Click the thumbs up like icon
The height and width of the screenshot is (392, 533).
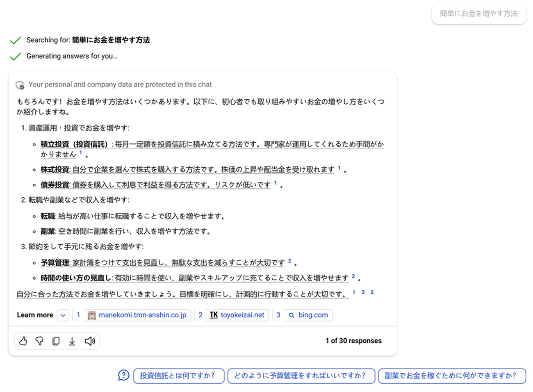[23, 341]
